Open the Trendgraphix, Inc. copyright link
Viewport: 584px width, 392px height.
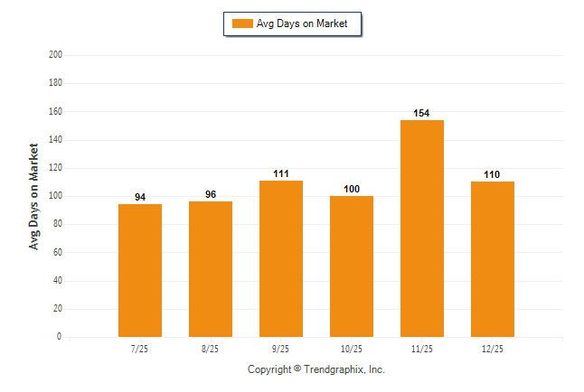(316, 369)
